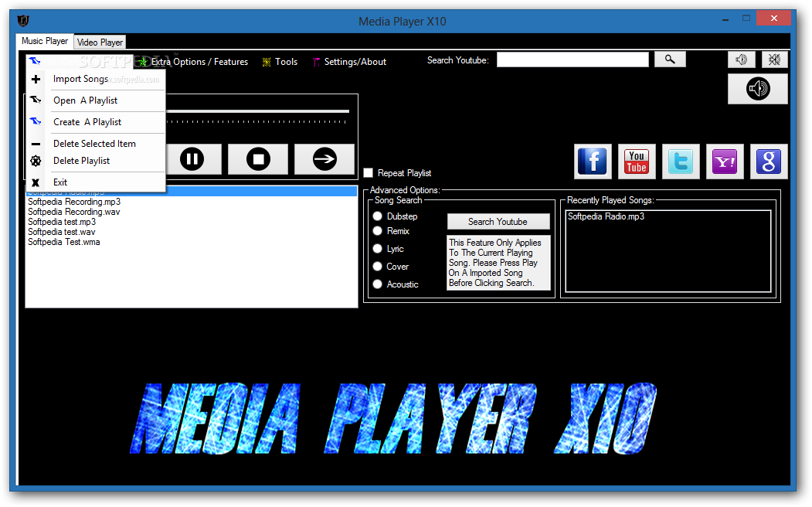The image size is (812, 507).
Task: Close the Media Player X10 window
Action: click(x=773, y=18)
